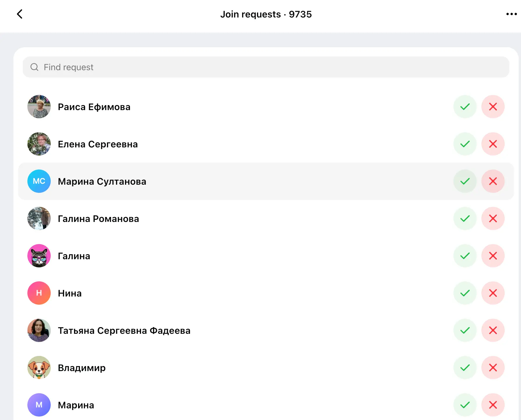Viewport: 521px width, 420px height.
Task: Click the dog avatar next to Владимир
Action: pyautogui.click(x=39, y=368)
